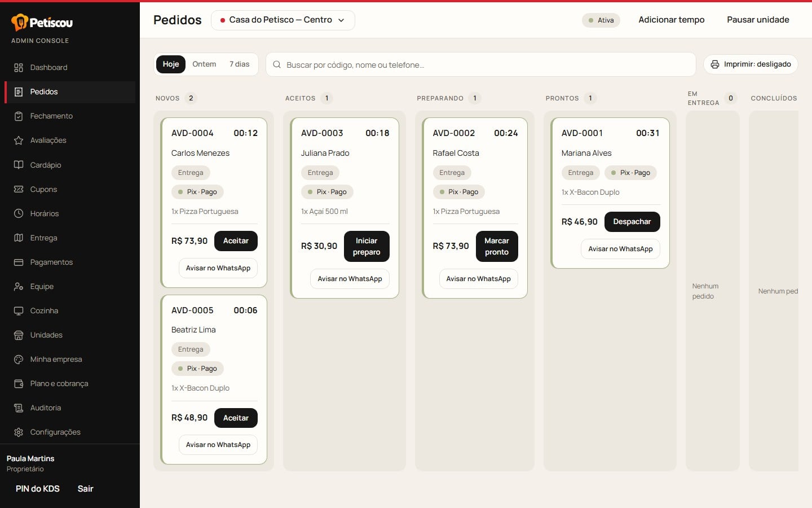The height and width of the screenshot is (508, 812).
Task: Click total R$ 46,90 on AVD-0001
Action: (580, 222)
